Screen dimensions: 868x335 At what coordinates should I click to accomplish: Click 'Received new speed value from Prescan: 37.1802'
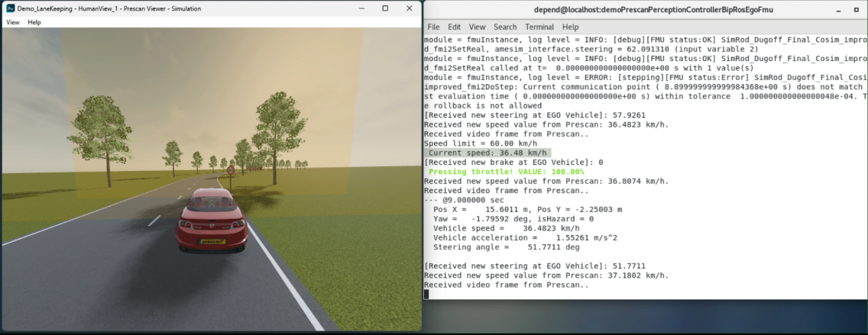546,275
